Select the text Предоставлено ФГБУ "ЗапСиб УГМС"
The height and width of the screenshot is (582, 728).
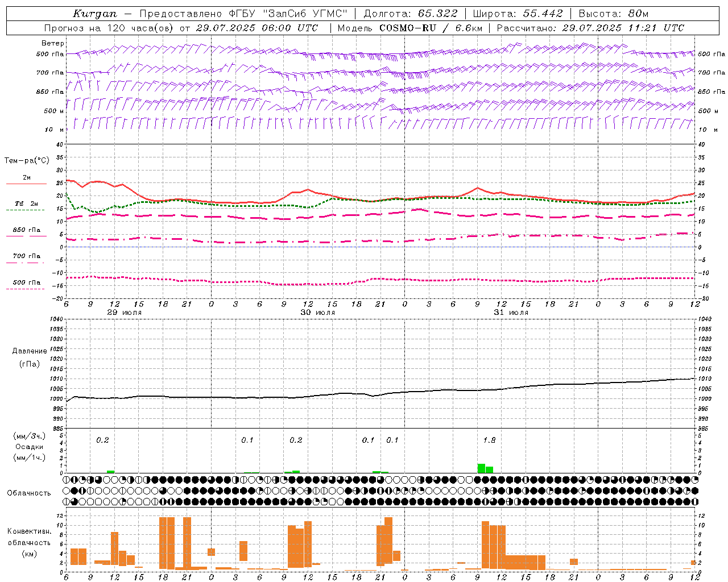[244, 14]
